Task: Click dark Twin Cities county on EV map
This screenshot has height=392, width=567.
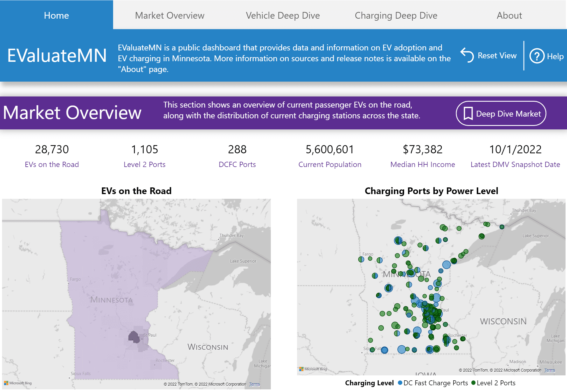Action: coord(134,337)
